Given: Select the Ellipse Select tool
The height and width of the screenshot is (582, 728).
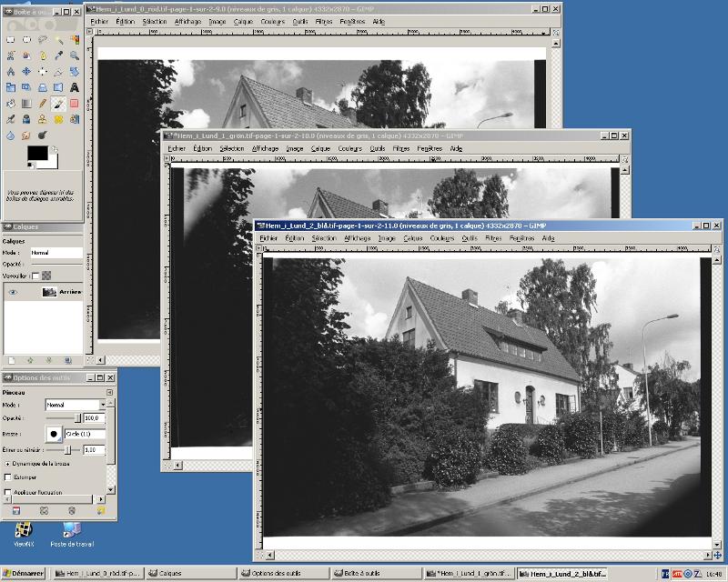Looking at the screenshot, I should pos(26,39).
